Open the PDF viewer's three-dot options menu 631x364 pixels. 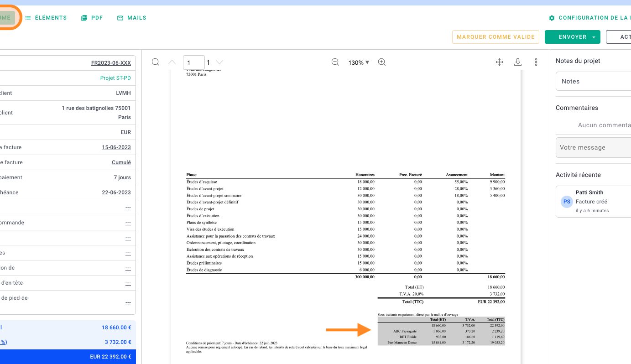click(x=536, y=62)
